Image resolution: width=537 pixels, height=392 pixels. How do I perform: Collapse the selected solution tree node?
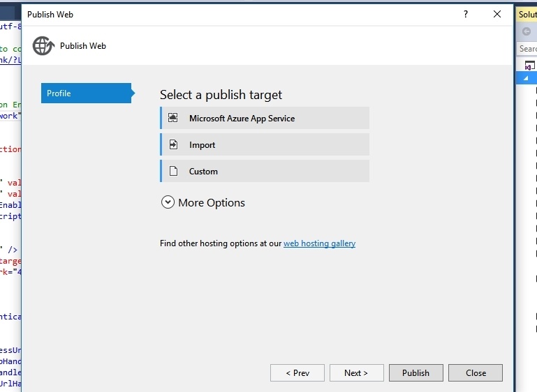pyautogui.click(x=526, y=79)
